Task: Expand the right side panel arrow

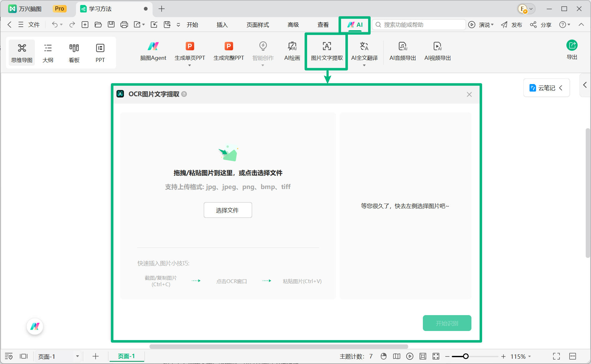Action: [585, 85]
